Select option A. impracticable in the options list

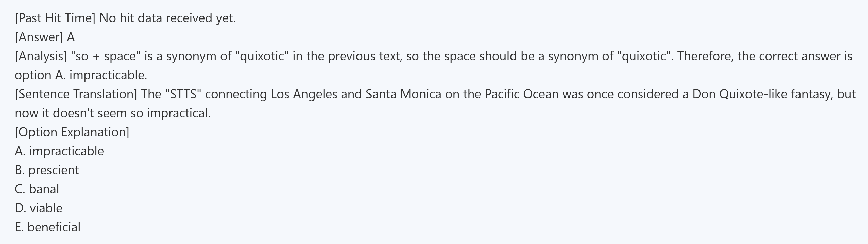tap(59, 152)
